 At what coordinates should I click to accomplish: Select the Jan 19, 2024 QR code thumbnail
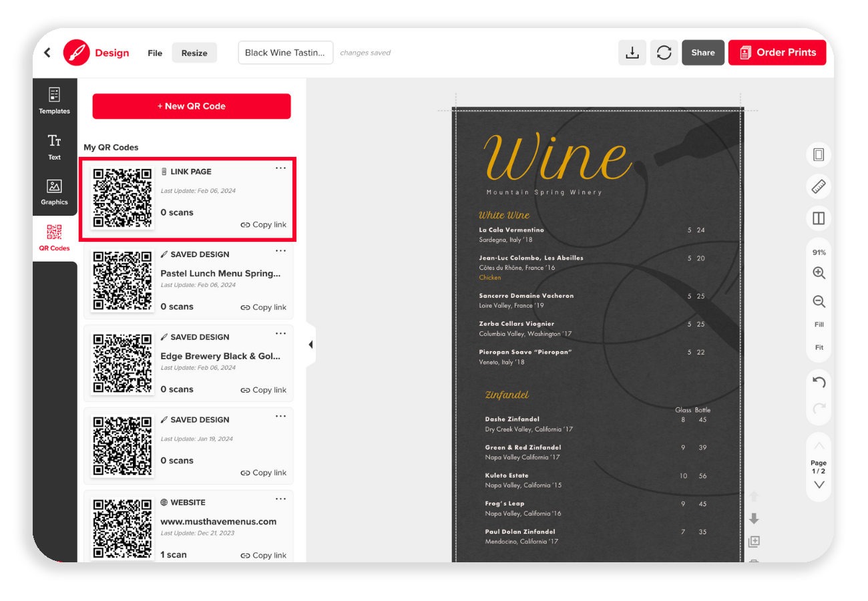pyautogui.click(x=122, y=446)
